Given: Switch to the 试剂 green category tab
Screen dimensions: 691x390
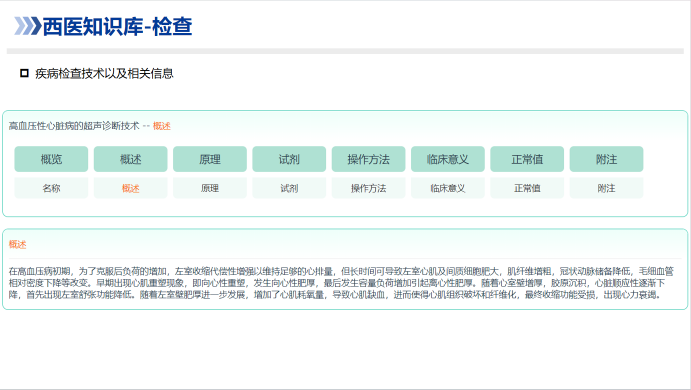Looking at the screenshot, I should click(289, 159).
